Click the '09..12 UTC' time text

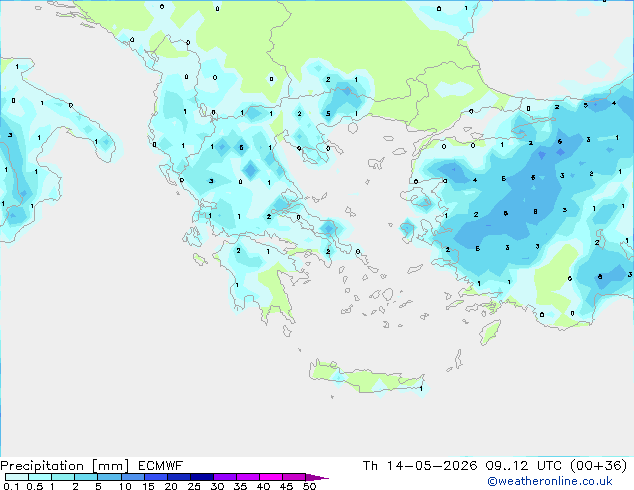coord(523,466)
